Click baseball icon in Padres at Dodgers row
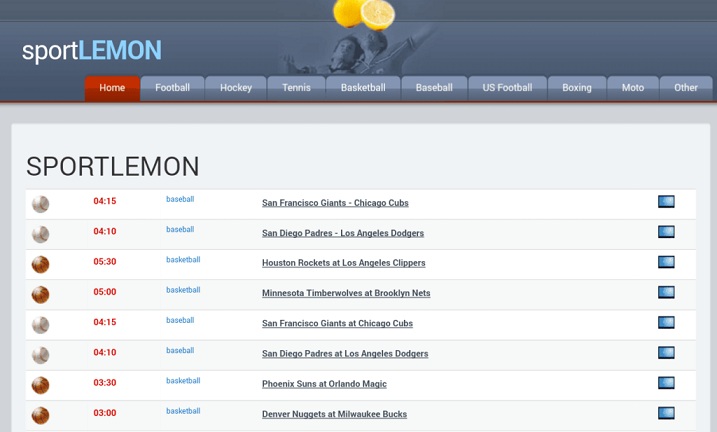The image size is (717, 432). (40, 355)
